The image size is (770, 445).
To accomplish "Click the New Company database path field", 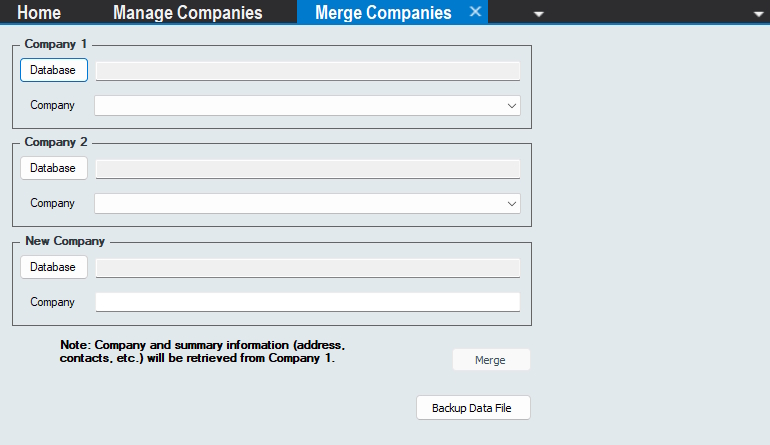I will (x=307, y=268).
